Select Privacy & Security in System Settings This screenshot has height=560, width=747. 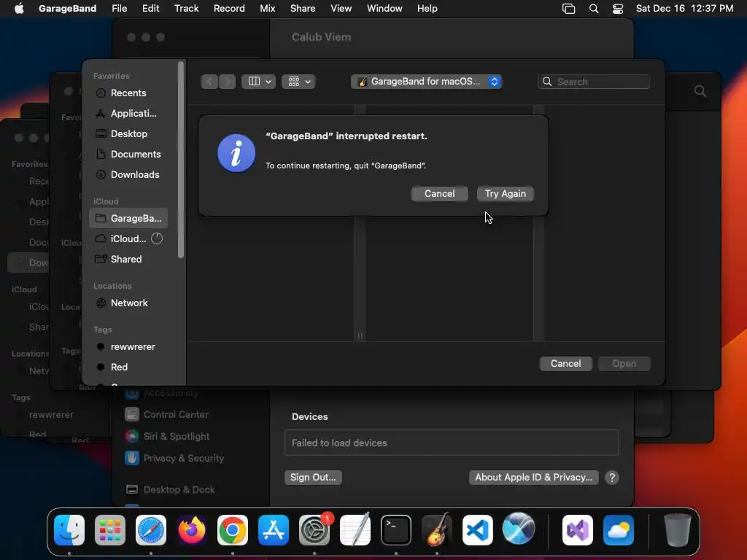click(175, 459)
